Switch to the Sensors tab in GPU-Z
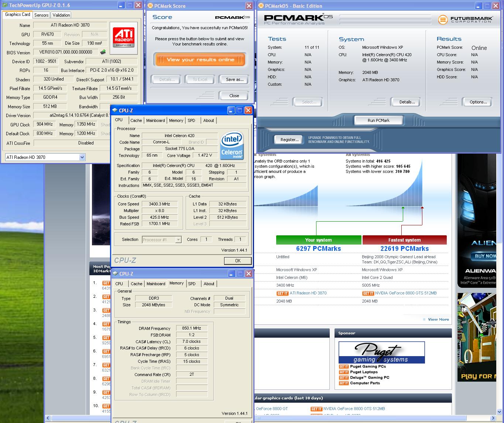The height and width of the screenshot is (423, 504). tap(41, 15)
